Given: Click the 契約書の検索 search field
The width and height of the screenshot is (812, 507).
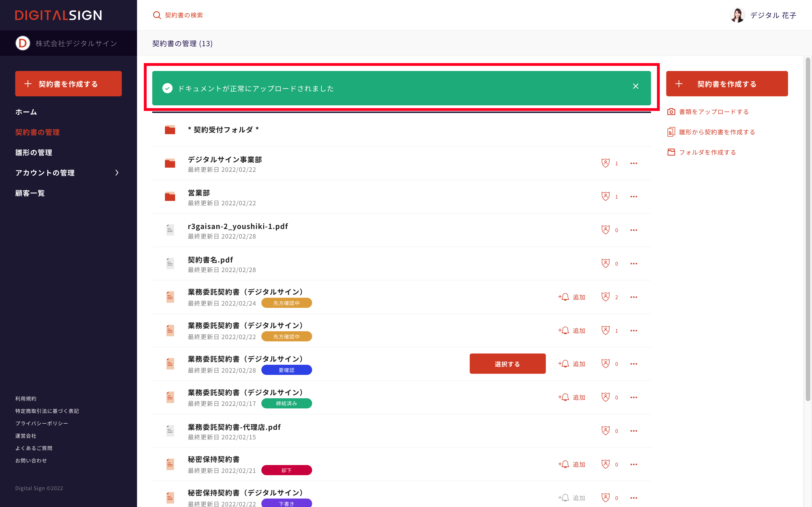Looking at the screenshot, I should click(x=184, y=15).
